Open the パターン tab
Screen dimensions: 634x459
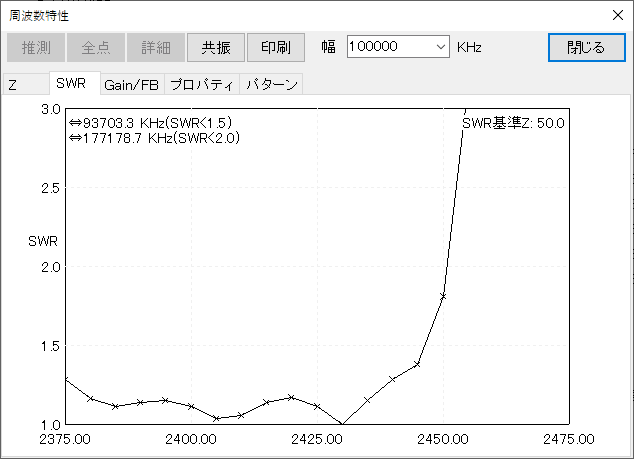271,85
